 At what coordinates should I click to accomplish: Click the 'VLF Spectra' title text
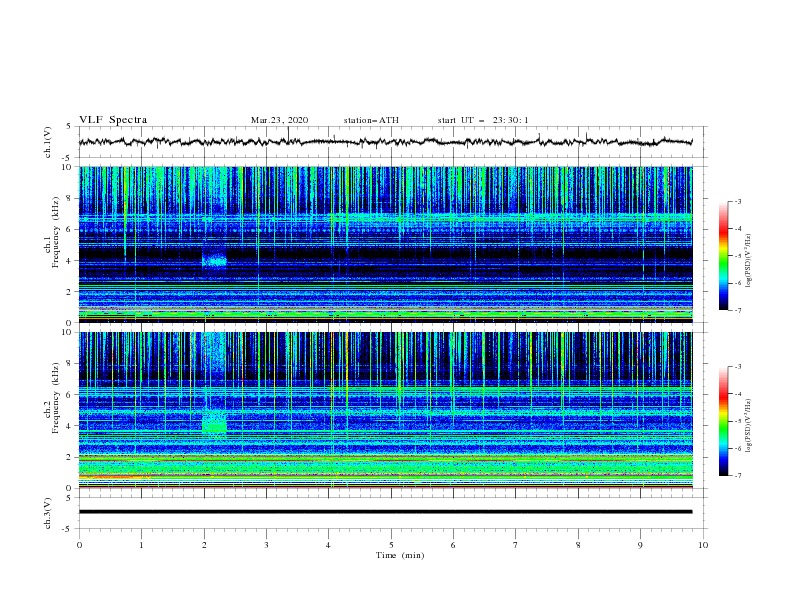coord(113,120)
